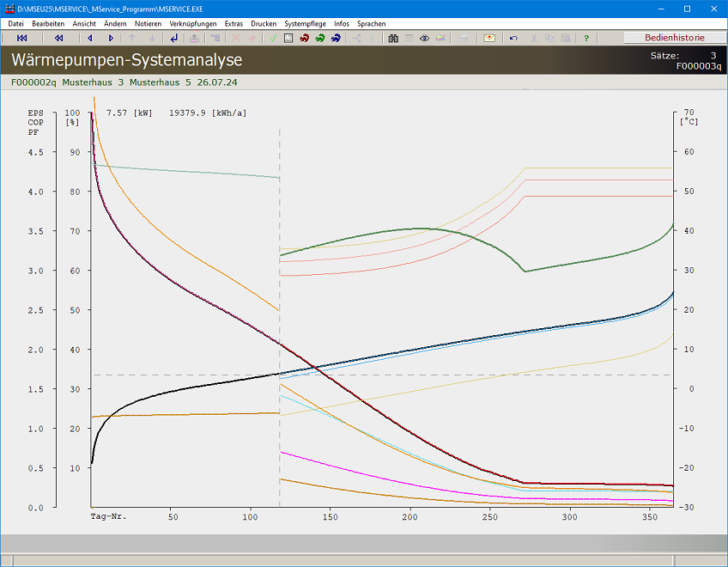Viewport: 728px width, 567px height.
Task: Go to next record arrow
Action: pyautogui.click(x=111, y=39)
